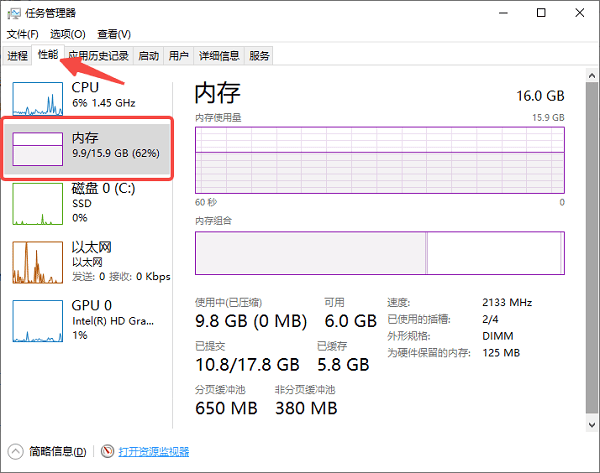Screen dimensions: 600x473
Task: Select the CPU mini graph thumbnail
Action: click(x=37, y=96)
